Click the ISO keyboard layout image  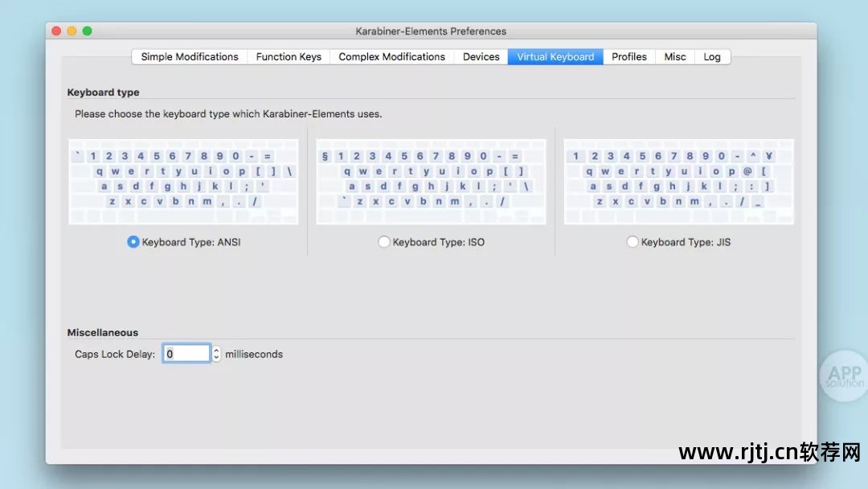(431, 182)
